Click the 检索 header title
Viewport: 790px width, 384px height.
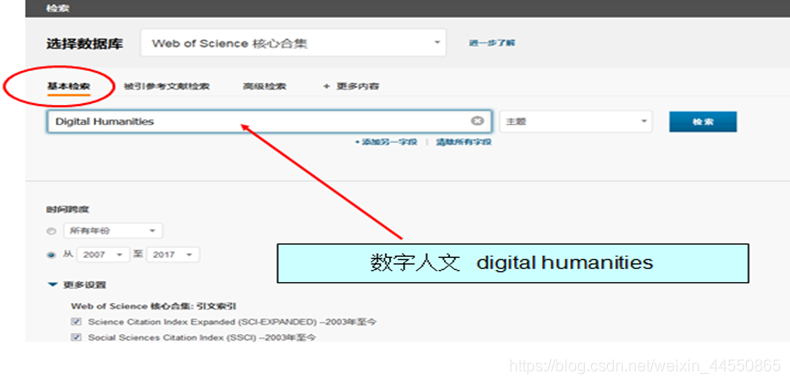pyautogui.click(x=58, y=8)
